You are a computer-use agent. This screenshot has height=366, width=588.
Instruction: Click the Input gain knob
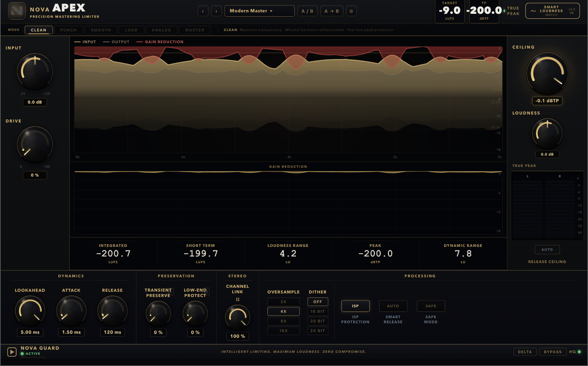[35, 71]
